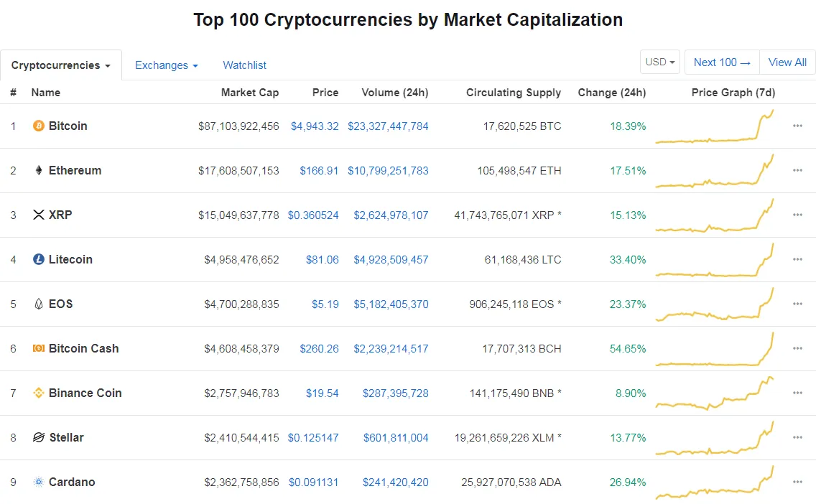Click the XRP logo icon
Screen dimensions: 821x504
(39, 215)
